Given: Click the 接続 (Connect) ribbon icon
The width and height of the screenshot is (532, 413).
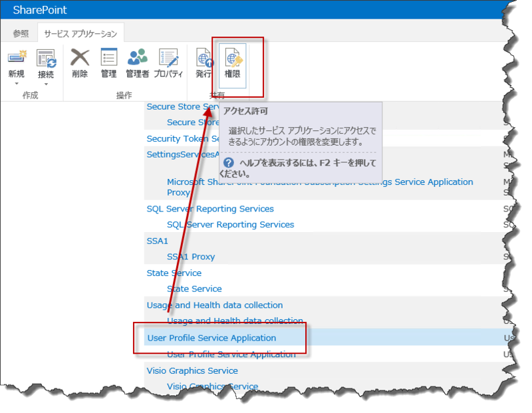Looking at the screenshot, I should tap(46, 58).
